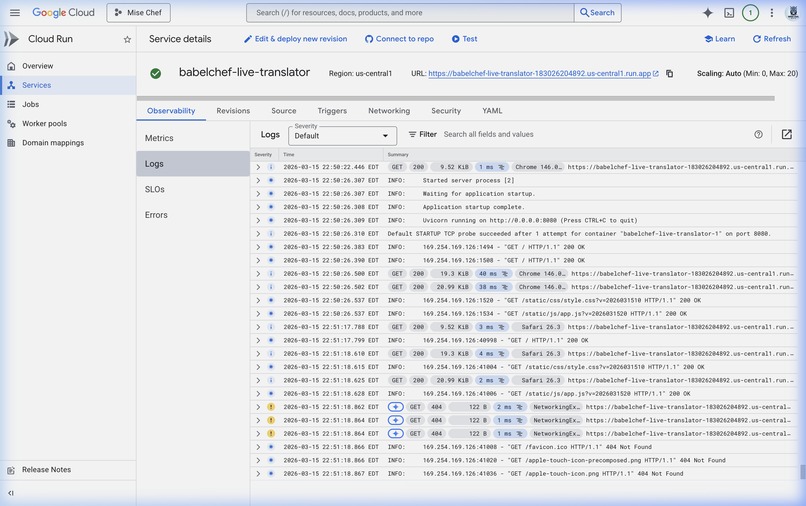Click the logs vertical scrollbar thumb
Viewport: 806px width, 506px height.
click(x=802, y=472)
